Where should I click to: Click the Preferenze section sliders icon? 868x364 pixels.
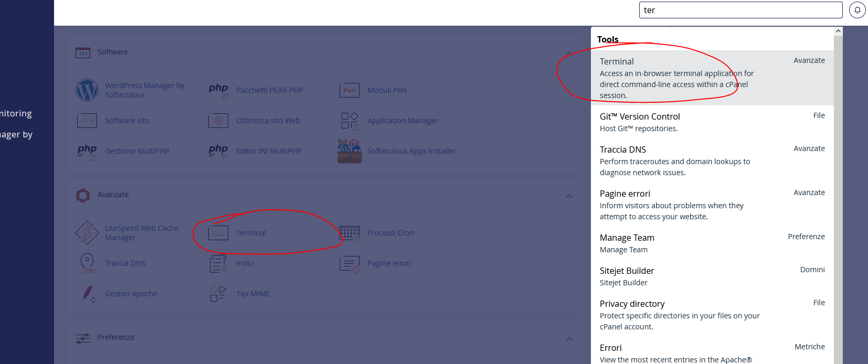(x=83, y=338)
